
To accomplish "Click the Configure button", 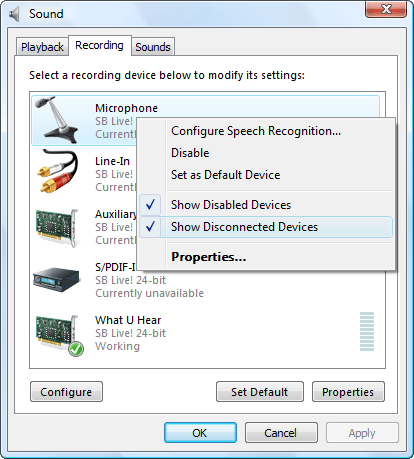I will (x=66, y=392).
